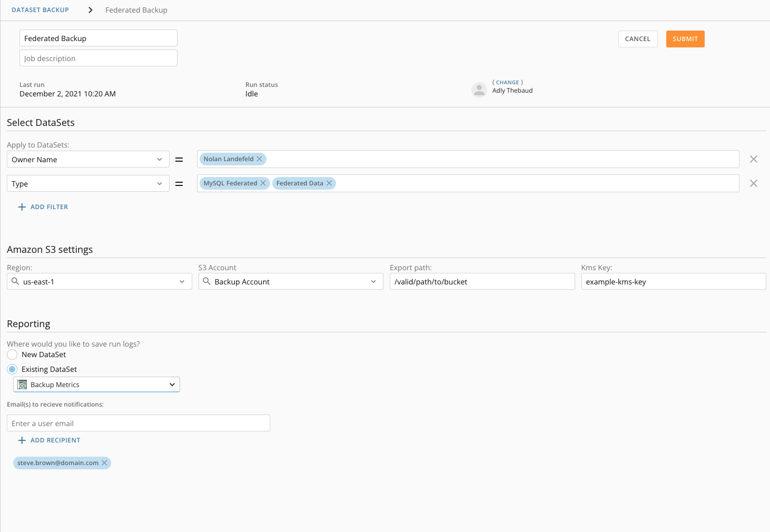Image resolution: width=770 pixels, height=532 pixels.
Task: Click the Select DataSets heading
Action: [41, 123]
